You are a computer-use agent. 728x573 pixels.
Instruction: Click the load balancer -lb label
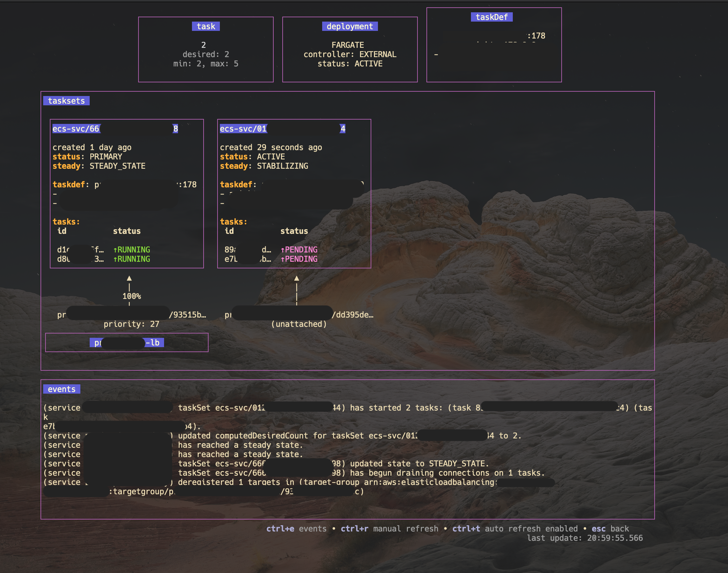click(x=153, y=342)
